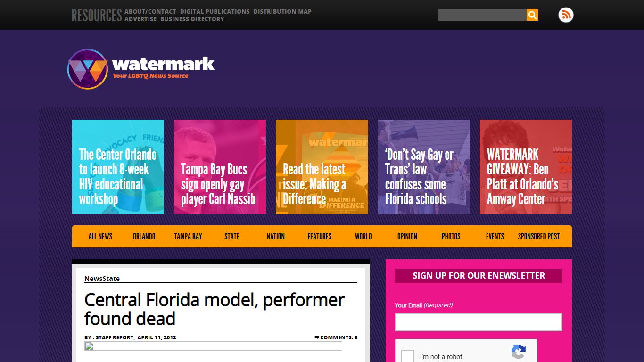Screen dimensions: 644x362
Task: Open Digital Publications link
Action: coord(215,11)
